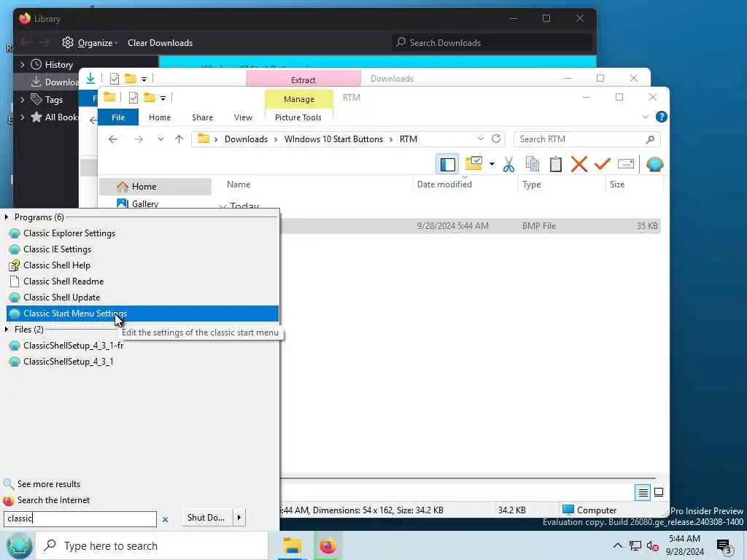The image size is (747, 560).
Task: Switch to details view layout
Action: click(643, 492)
